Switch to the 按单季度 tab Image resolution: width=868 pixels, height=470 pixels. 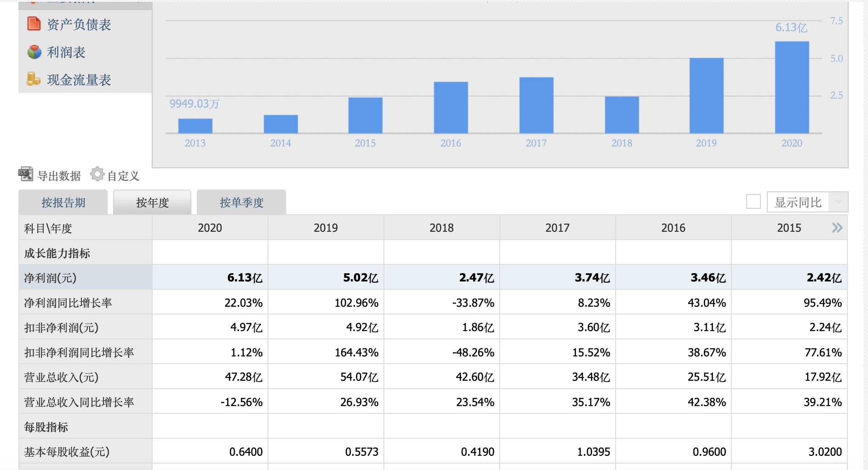point(241,202)
